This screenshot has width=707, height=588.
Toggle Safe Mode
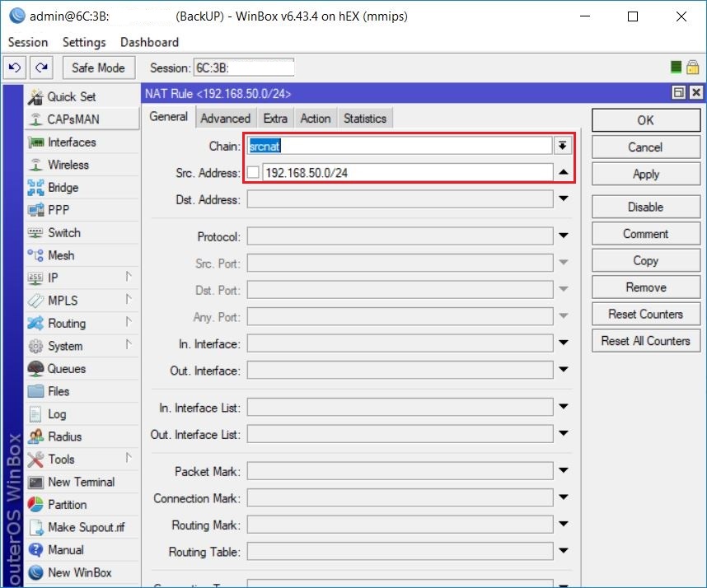tap(99, 68)
